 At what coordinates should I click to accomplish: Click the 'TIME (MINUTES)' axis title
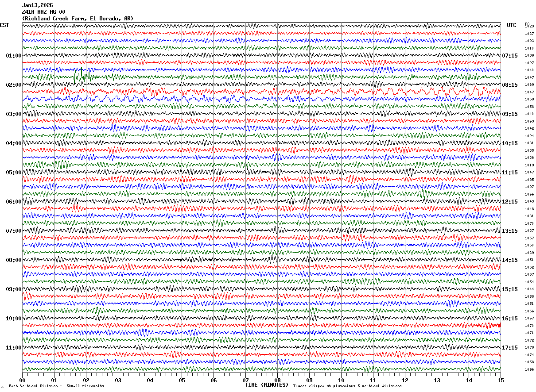pos(267,385)
